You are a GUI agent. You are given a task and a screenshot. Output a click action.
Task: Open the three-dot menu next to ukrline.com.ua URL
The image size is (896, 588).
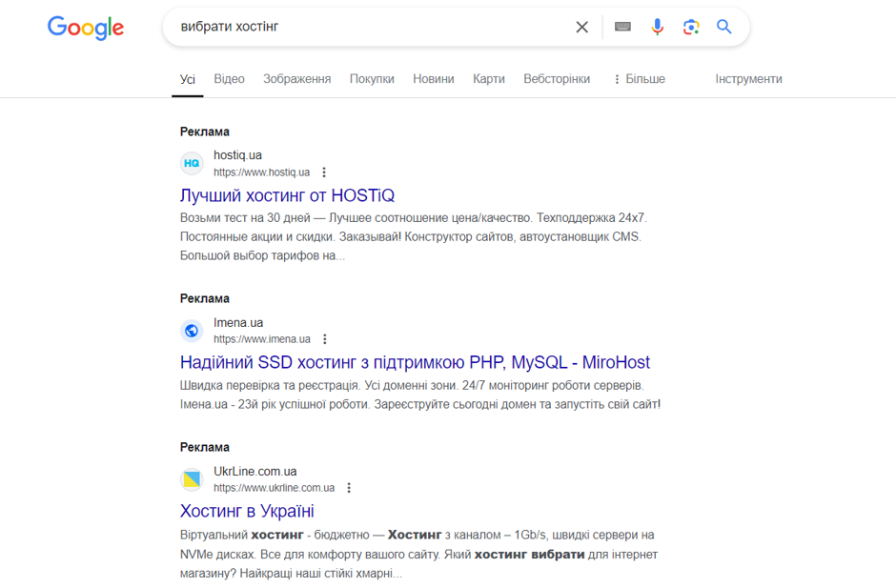pyautogui.click(x=349, y=487)
